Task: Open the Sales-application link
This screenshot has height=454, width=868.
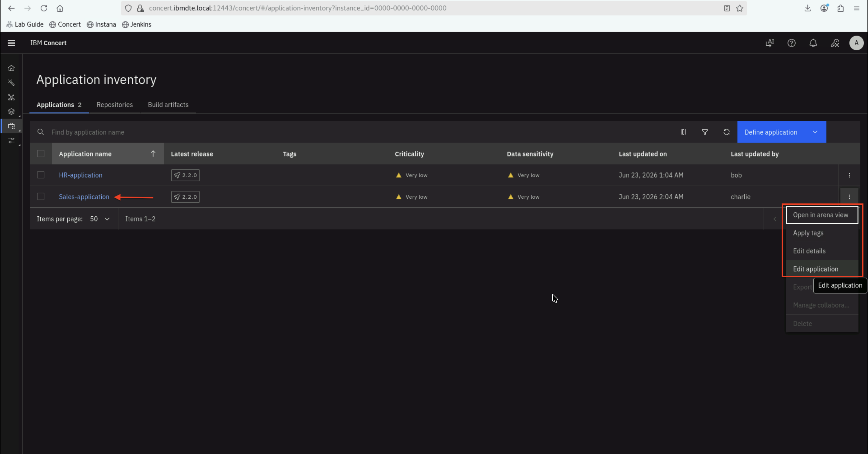Action: (x=84, y=197)
